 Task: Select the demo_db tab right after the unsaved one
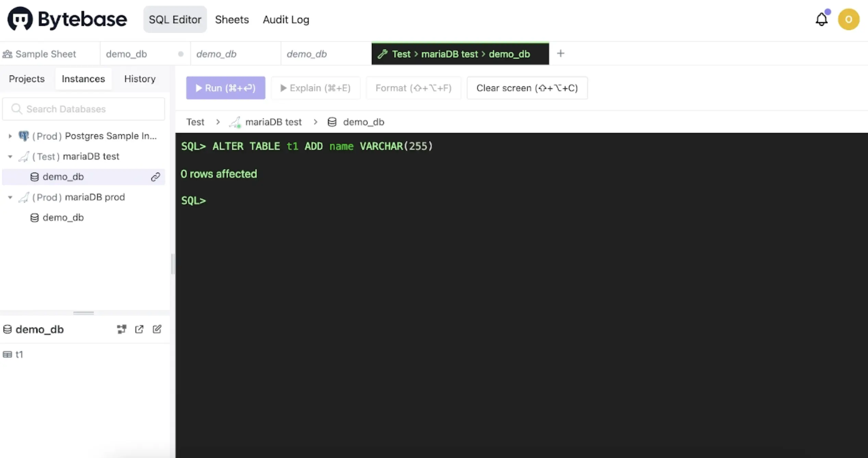236,54
